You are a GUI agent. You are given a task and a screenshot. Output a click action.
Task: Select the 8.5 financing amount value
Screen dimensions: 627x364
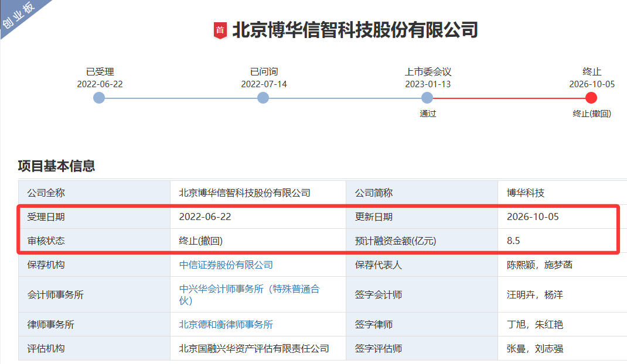(x=513, y=241)
